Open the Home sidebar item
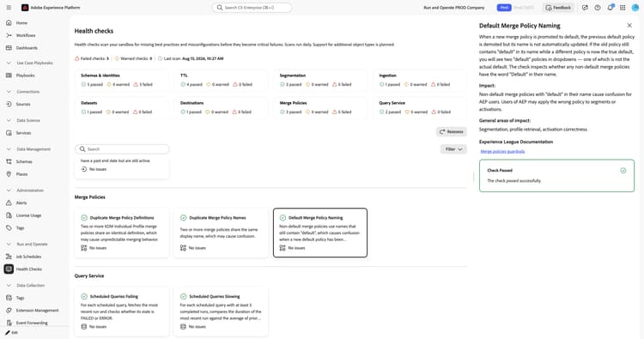644x339 pixels. click(21, 23)
